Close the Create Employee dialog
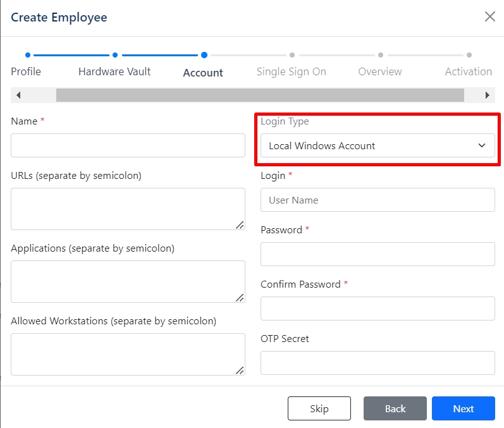Viewport: 504px width, 428px height. [x=490, y=16]
